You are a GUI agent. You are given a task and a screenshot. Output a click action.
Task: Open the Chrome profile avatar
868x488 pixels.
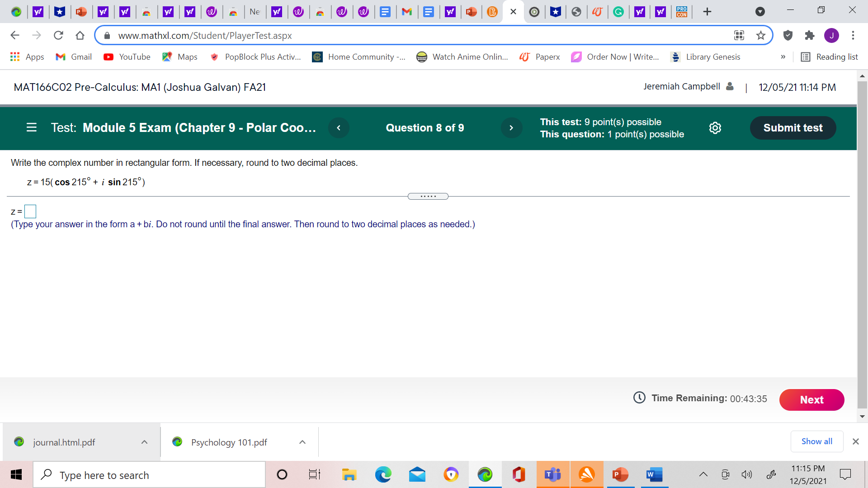pos(832,35)
